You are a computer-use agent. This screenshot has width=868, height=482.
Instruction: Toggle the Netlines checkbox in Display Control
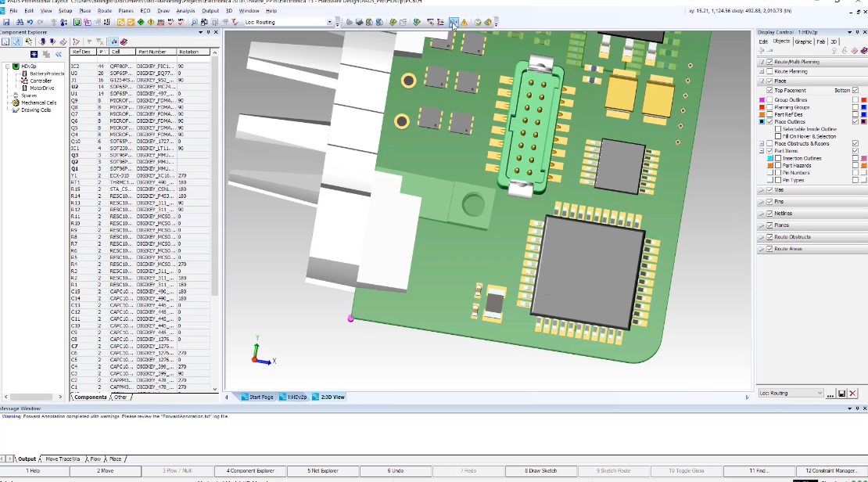click(x=769, y=213)
